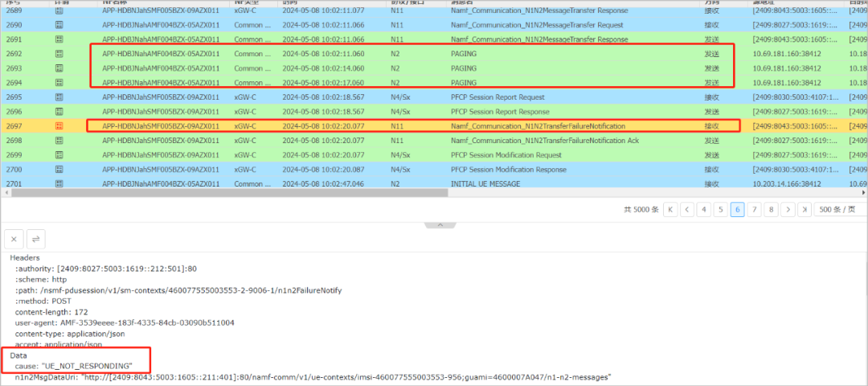Select the Namf_Communication_N1N2TransferFailureNotification row
The image size is (868, 386).
coord(537,126)
